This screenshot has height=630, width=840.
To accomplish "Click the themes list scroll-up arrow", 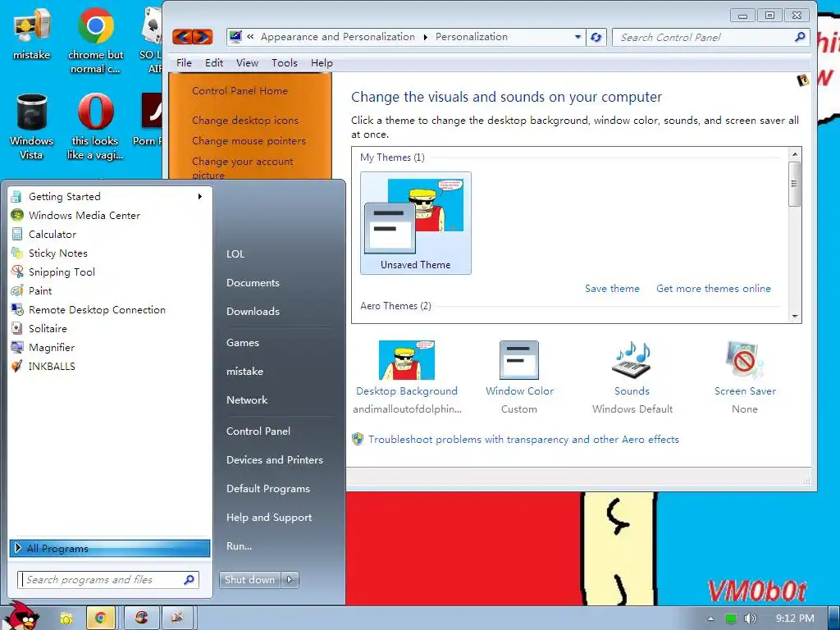I will 795,153.
